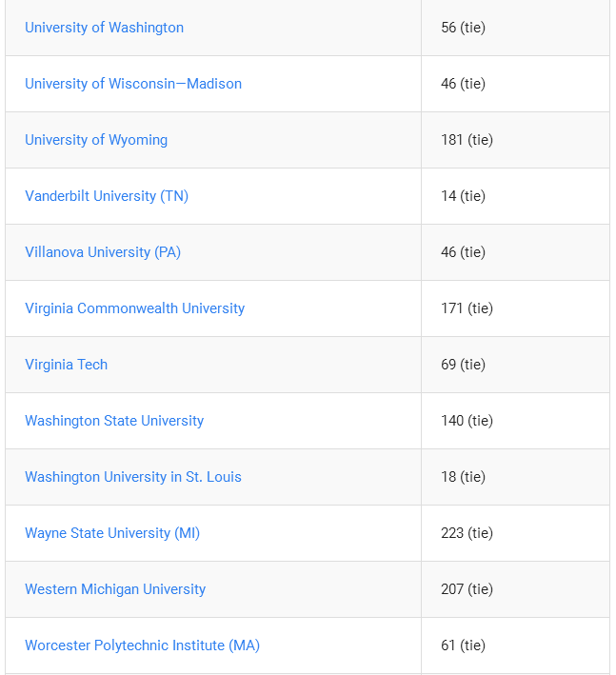Select the 181 (tie) ranking cell
616x675 pixels.
click(515, 140)
